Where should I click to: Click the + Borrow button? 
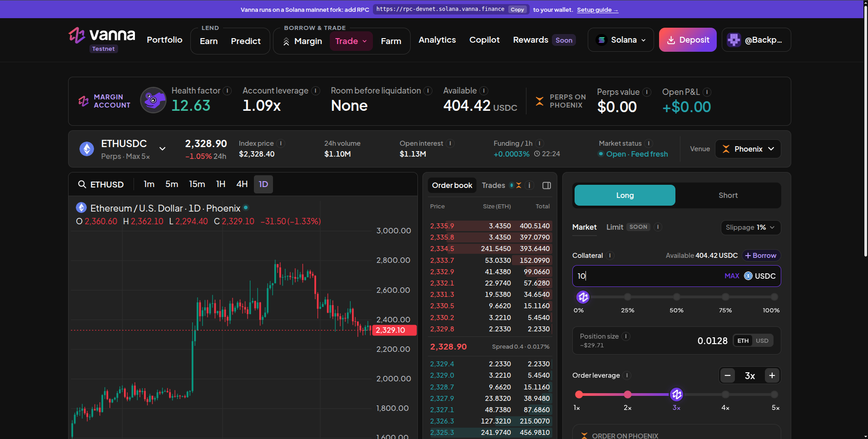coord(761,256)
